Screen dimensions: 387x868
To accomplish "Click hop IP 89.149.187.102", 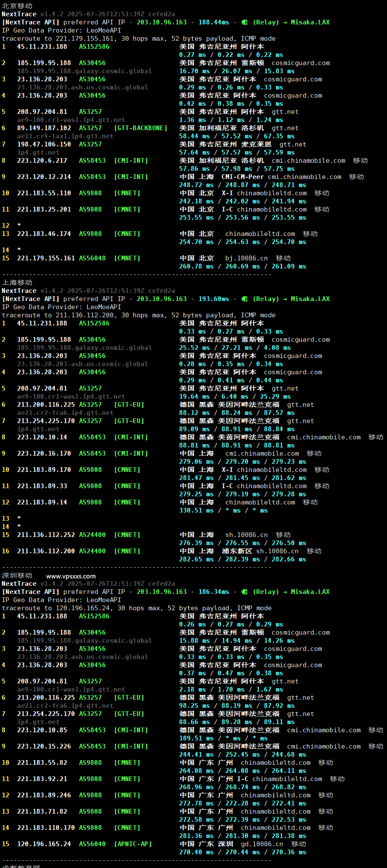I will [x=44, y=128].
